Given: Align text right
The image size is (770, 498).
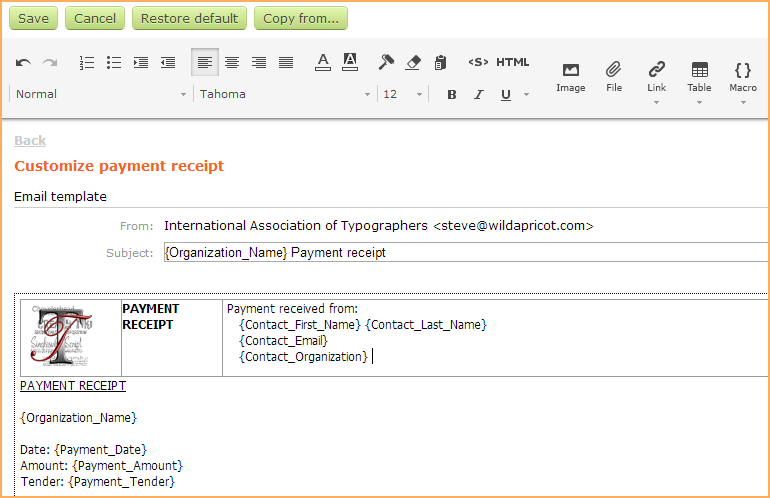Looking at the screenshot, I should click(259, 62).
